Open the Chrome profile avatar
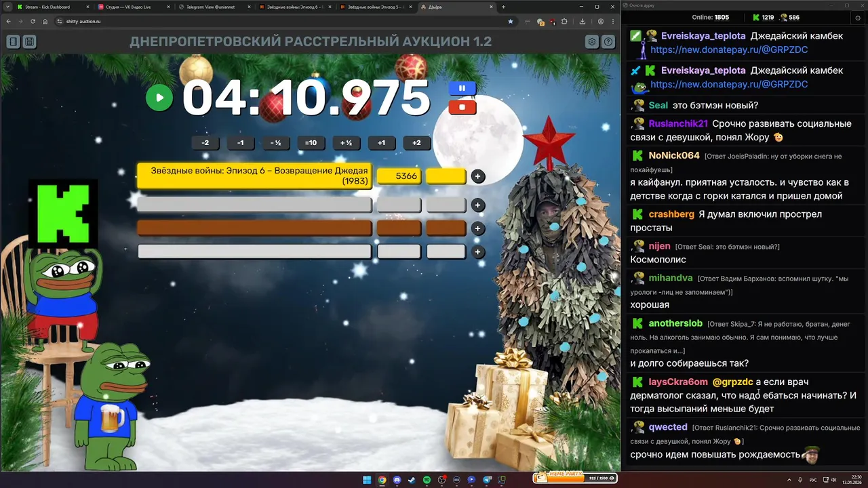The height and width of the screenshot is (488, 868). (x=600, y=21)
